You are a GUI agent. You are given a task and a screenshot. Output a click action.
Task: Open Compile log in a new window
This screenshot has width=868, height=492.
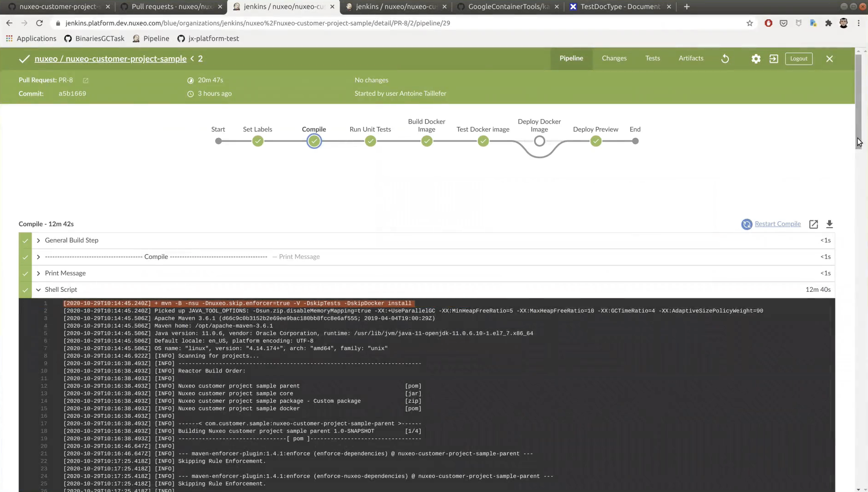click(814, 224)
